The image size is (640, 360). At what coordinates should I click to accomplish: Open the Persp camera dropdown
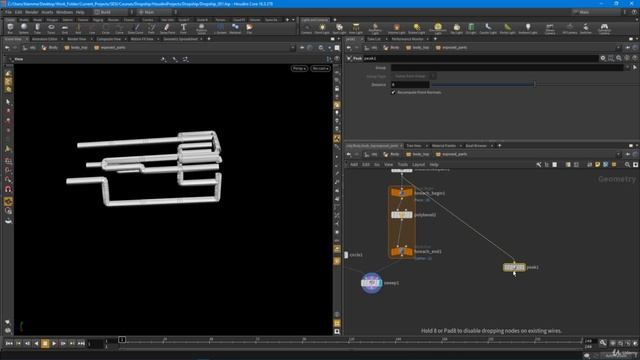(x=299, y=68)
